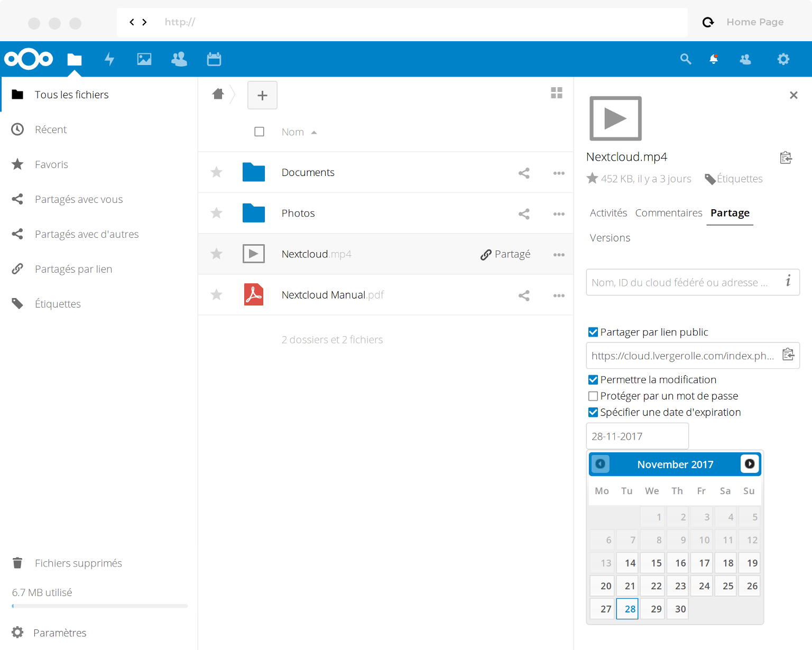Switch to grid view of files

pyautogui.click(x=557, y=93)
